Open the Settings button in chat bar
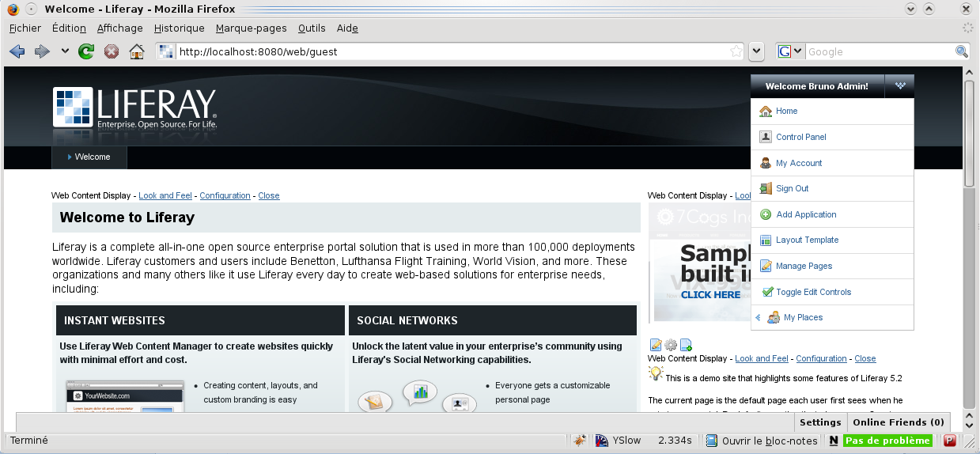The image size is (980, 454). (x=820, y=422)
